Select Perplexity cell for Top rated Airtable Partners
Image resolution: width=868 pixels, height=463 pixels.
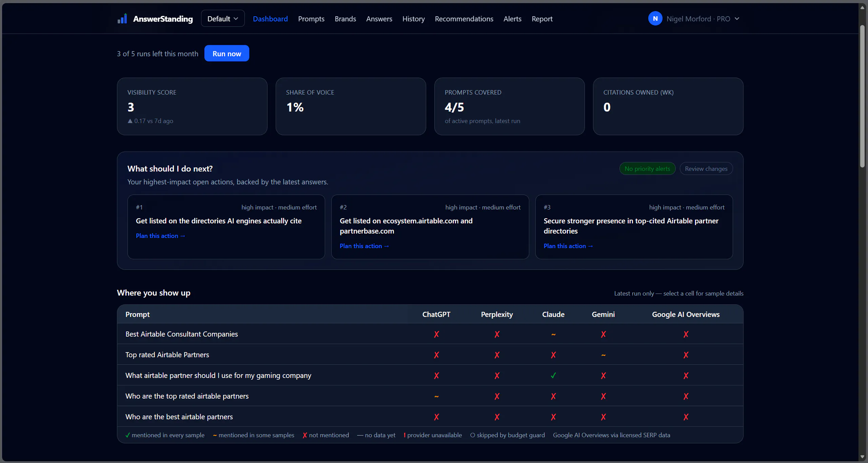[x=497, y=355]
